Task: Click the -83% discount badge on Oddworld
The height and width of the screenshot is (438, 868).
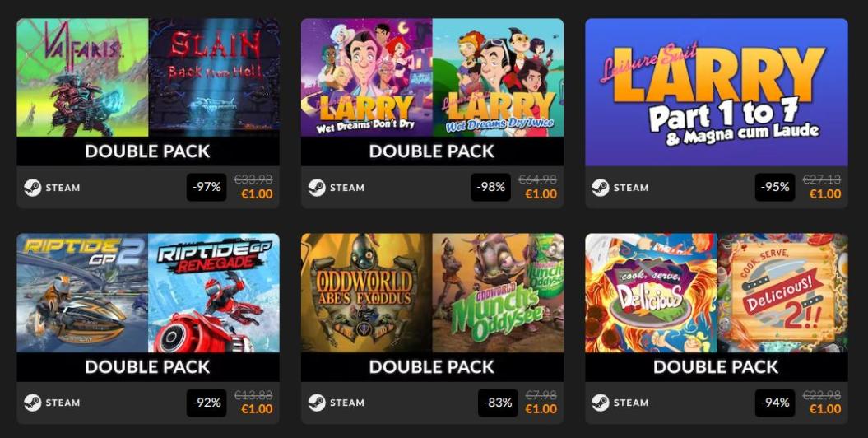Action: click(499, 403)
